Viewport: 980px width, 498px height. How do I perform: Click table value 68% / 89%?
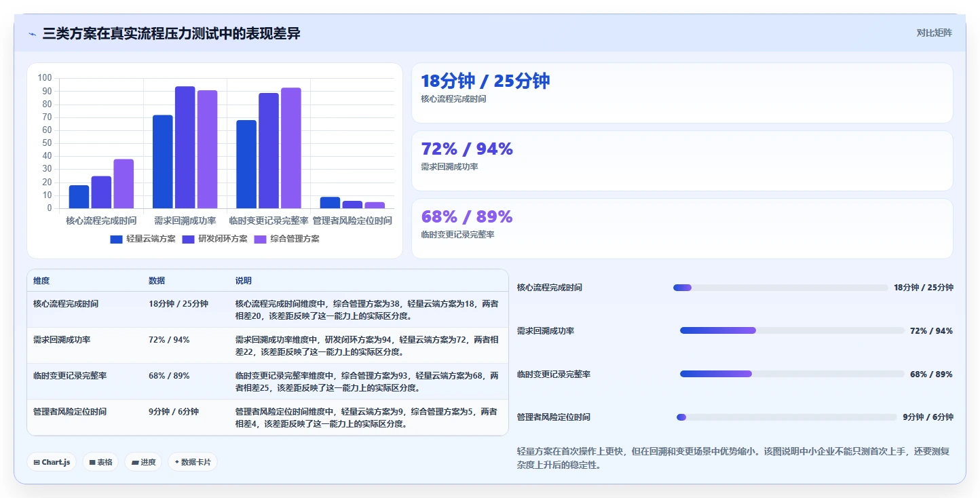pyautogui.click(x=169, y=376)
